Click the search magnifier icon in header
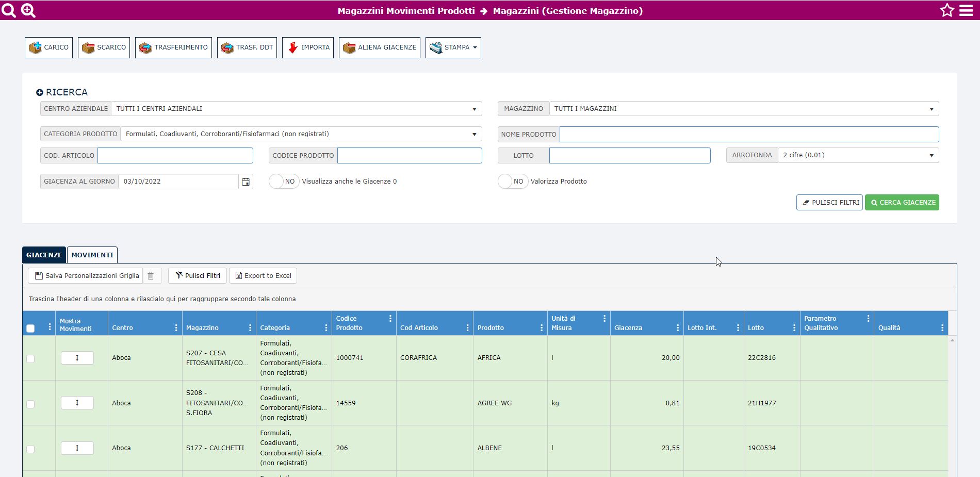 point(9,10)
